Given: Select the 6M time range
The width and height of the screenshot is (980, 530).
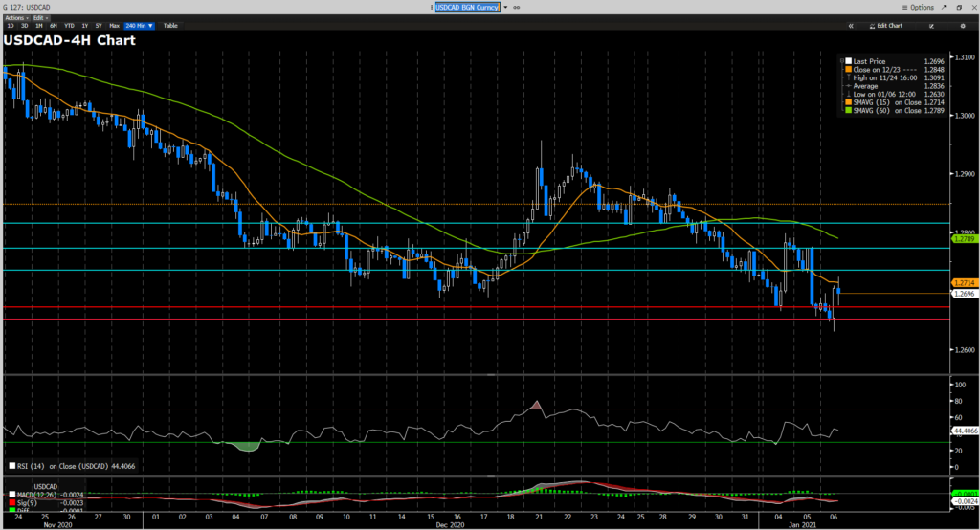Looking at the screenshot, I should pyautogui.click(x=54, y=26).
